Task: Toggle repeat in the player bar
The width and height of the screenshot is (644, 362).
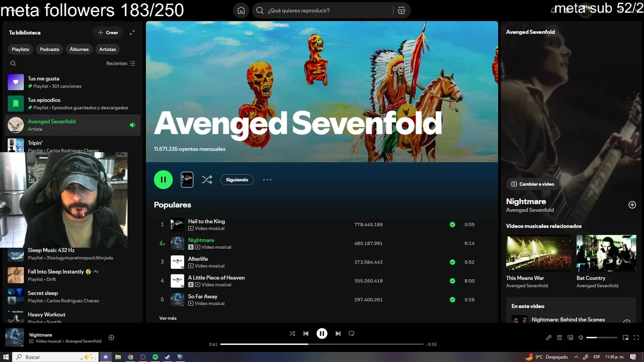Action: pyautogui.click(x=352, y=333)
